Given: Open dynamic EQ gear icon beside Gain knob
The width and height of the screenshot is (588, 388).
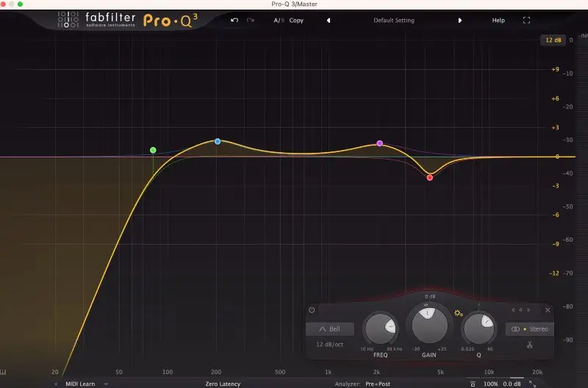Looking at the screenshot, I should [x=459, y=314].
